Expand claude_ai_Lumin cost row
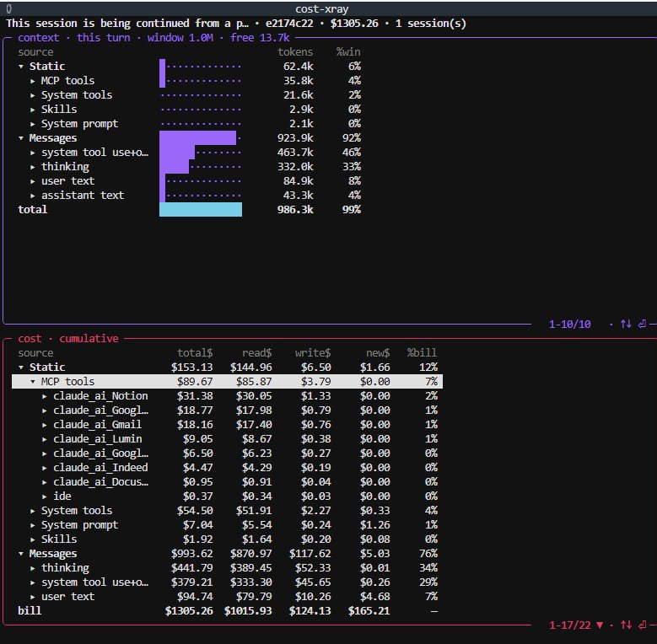 (x=45, y=439)
